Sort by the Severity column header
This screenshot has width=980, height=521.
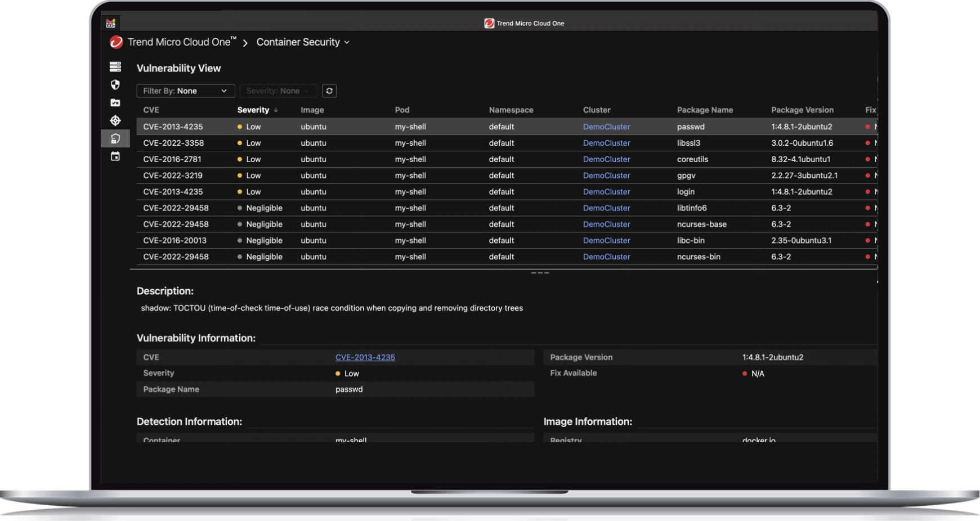pyautogui.click(x=253, y=110)
